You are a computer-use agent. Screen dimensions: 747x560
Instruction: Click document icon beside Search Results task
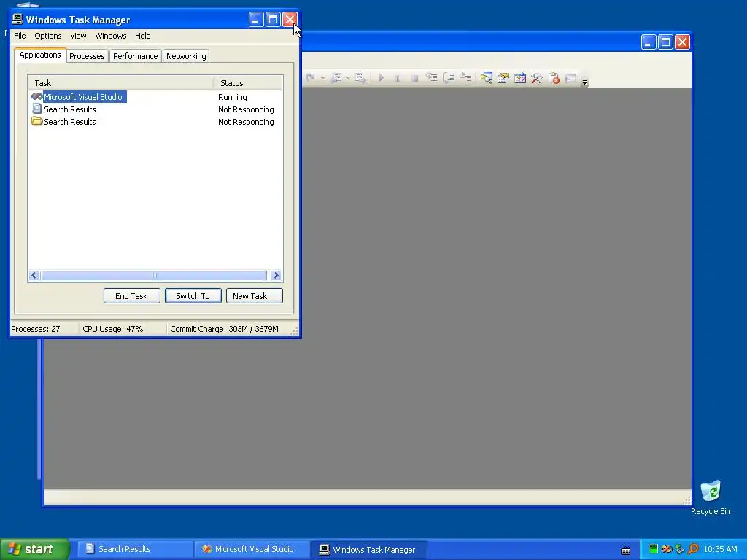(x=36, y=109)
